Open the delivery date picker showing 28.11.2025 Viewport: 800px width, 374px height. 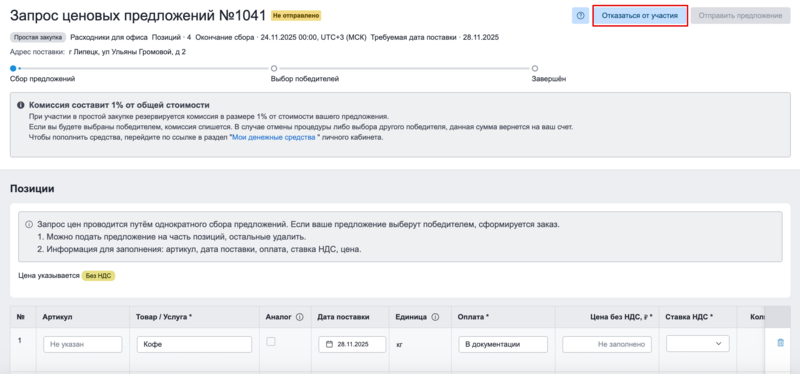(x=352, y=344)
